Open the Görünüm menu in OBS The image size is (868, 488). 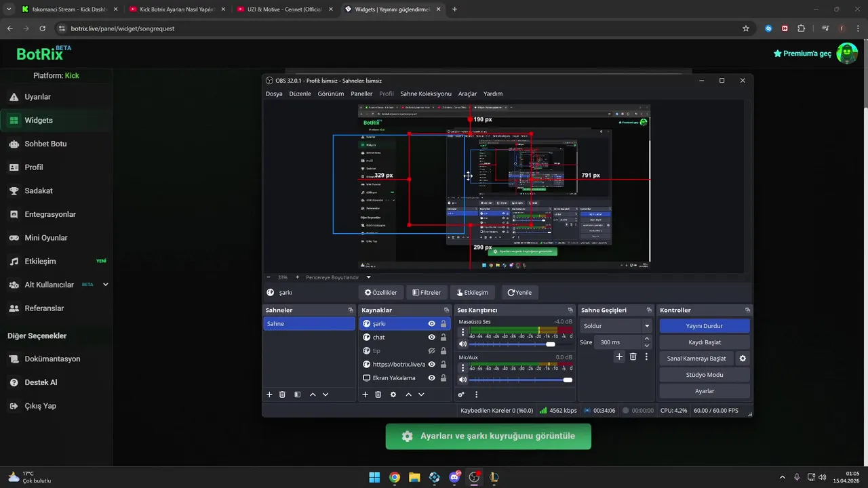(x=331, y=94)
